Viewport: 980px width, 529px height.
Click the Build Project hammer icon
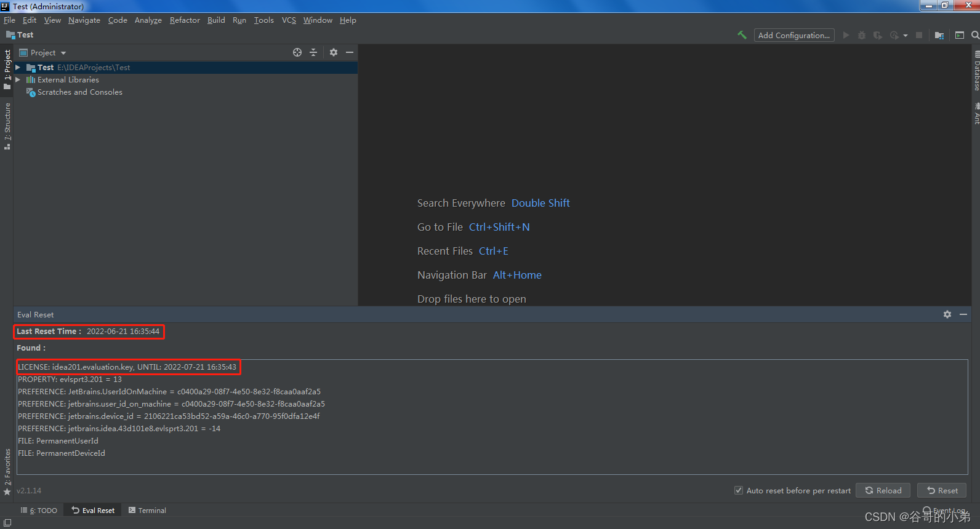[x=742, y=35]
